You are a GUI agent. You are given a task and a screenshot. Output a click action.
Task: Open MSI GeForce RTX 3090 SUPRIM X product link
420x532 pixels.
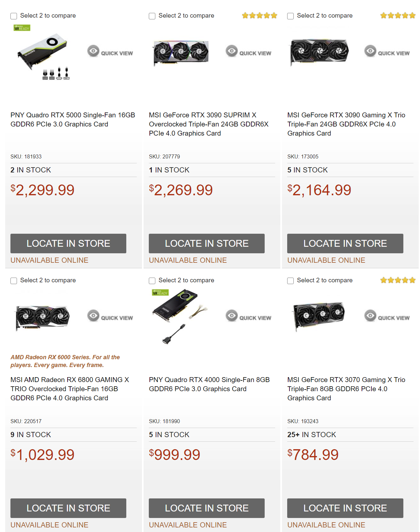pos(209,124)
